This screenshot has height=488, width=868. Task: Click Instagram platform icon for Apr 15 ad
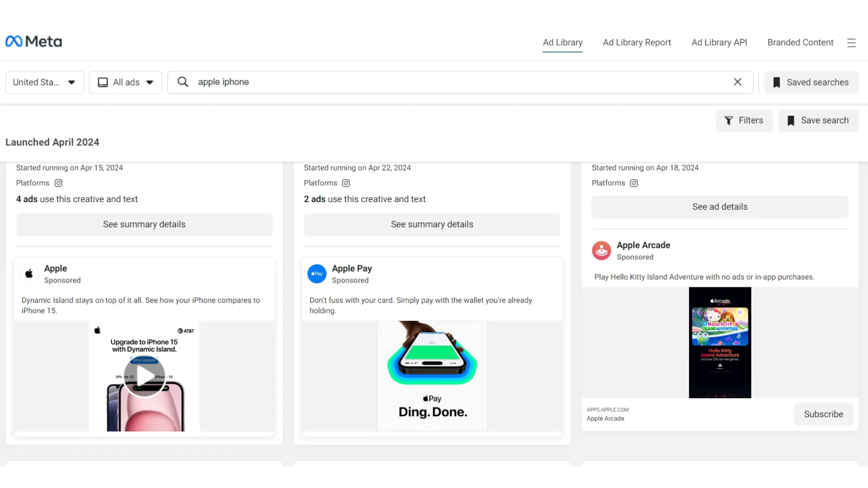(59, 183)
